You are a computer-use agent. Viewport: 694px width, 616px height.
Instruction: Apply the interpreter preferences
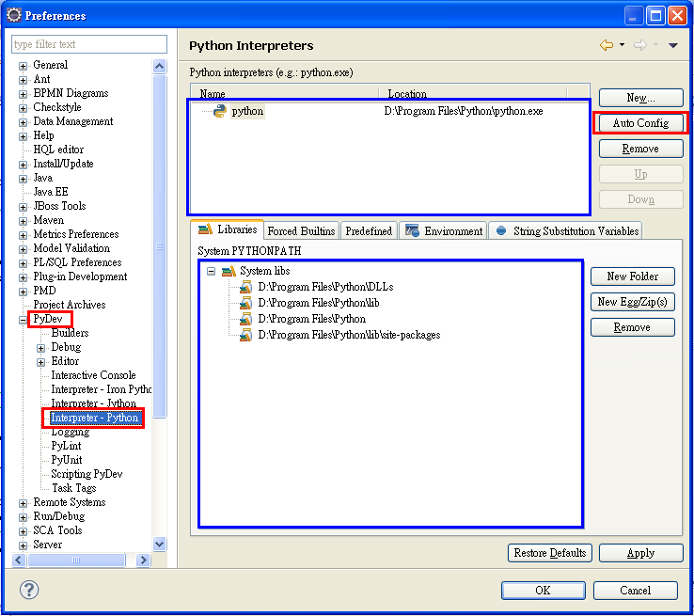[640, 553]
